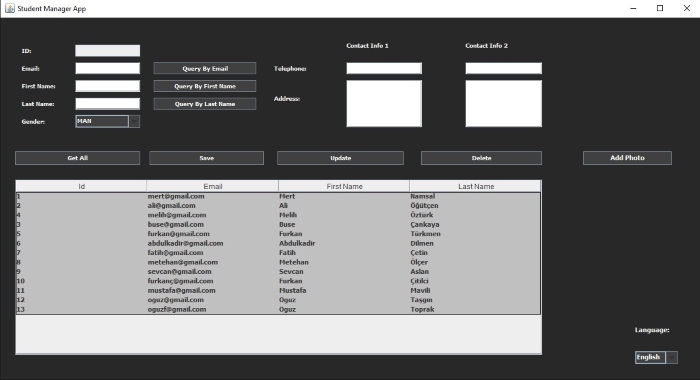Select the first name Mert cell
This screenshot has width=700, height=380.
344,196
